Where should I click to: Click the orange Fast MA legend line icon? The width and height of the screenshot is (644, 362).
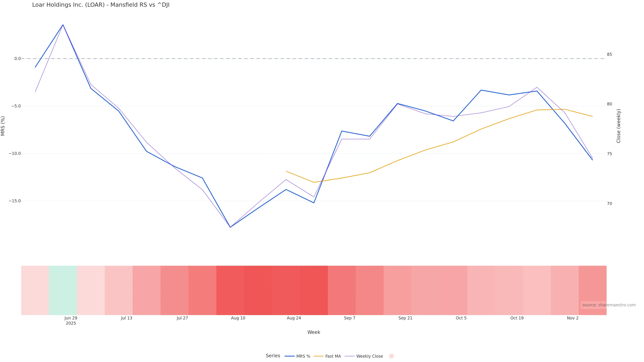(x=318, y=356)
